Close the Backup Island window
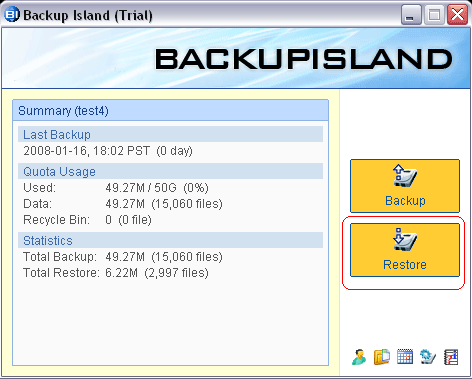This screenshot has height=379, width=472. pos(457,15)
